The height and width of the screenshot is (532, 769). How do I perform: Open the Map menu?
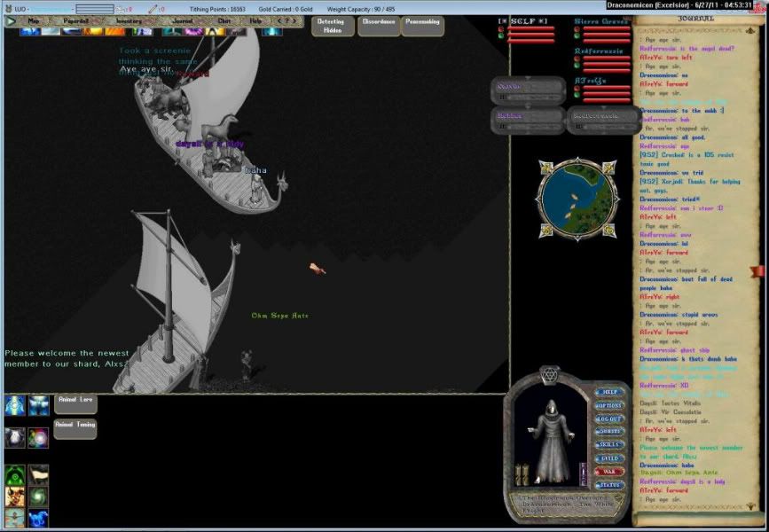click(x=34, y=21)
